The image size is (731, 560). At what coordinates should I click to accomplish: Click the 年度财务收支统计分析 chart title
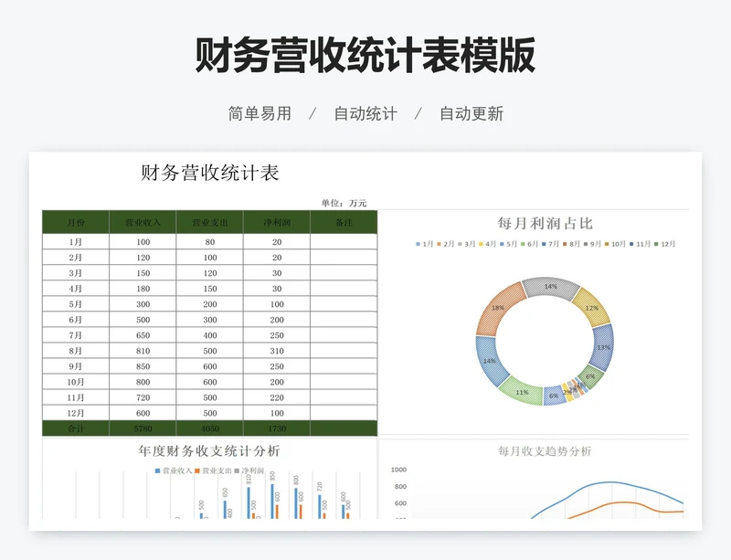coord(209,451)
